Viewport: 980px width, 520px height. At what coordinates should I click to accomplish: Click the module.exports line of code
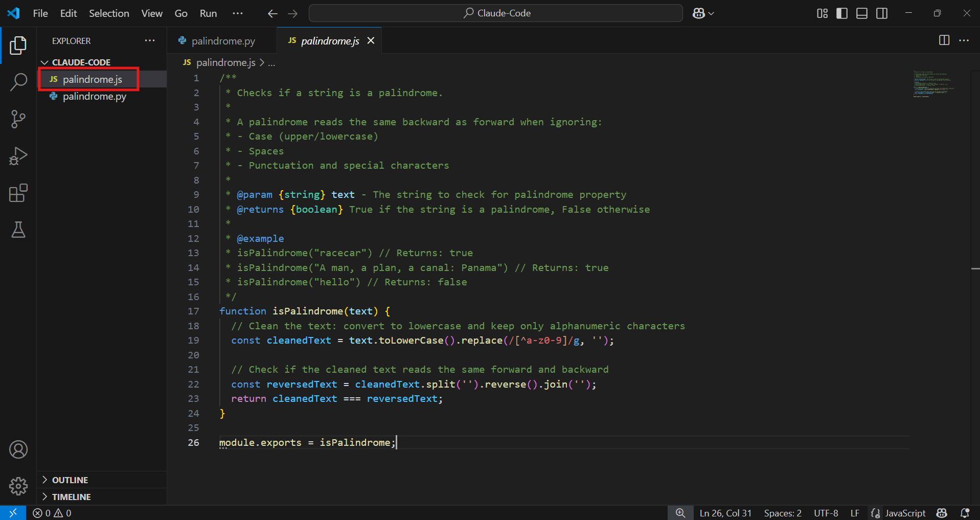(307, 443)
